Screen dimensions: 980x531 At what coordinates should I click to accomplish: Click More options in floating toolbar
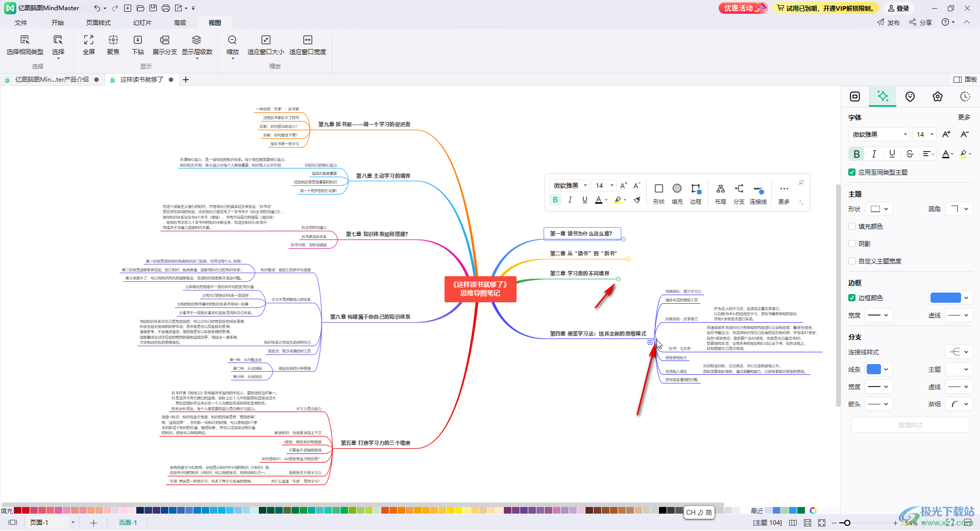784,194
